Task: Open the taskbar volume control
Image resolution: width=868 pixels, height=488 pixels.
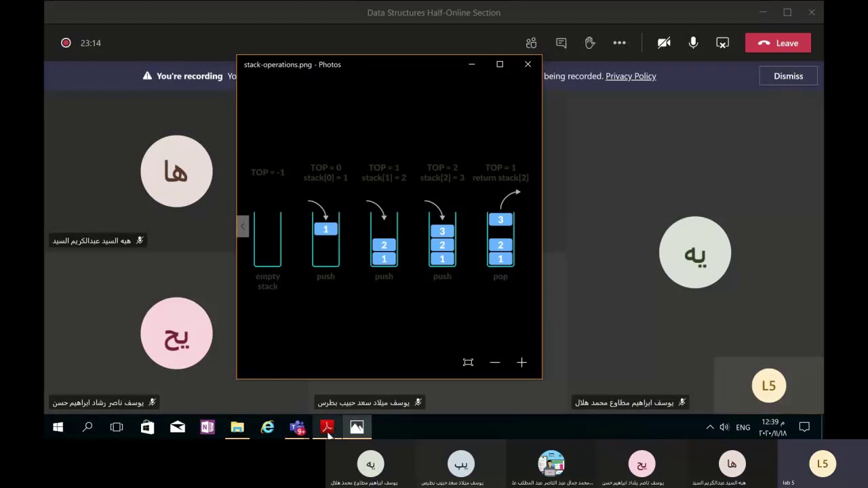Action: click(x=724, y=427)
